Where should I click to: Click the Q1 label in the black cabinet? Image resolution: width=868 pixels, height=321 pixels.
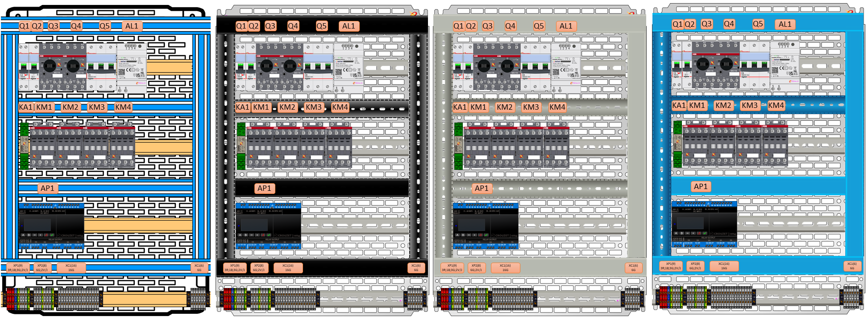[x=241, y=26]
